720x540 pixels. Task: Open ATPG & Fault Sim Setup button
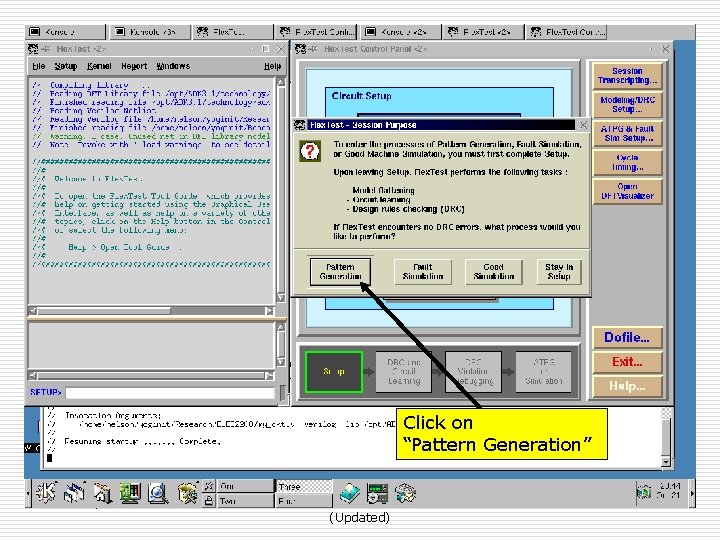pyautogui.click(x=627, y=134)
